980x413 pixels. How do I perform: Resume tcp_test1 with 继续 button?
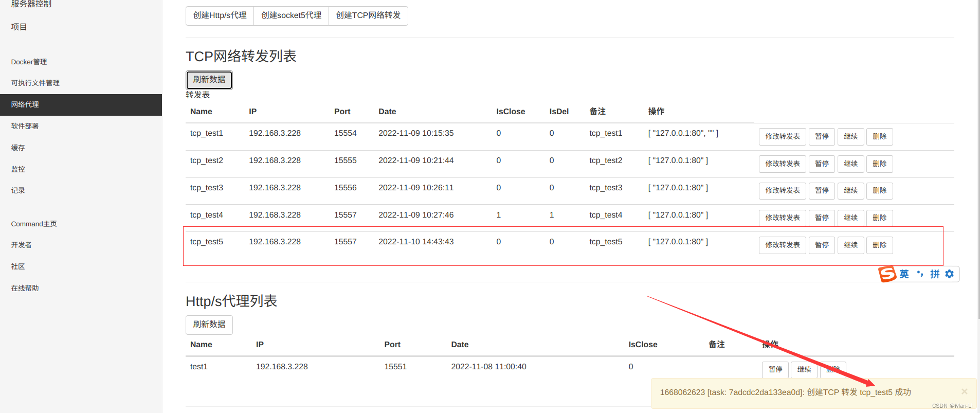(850, 137)
